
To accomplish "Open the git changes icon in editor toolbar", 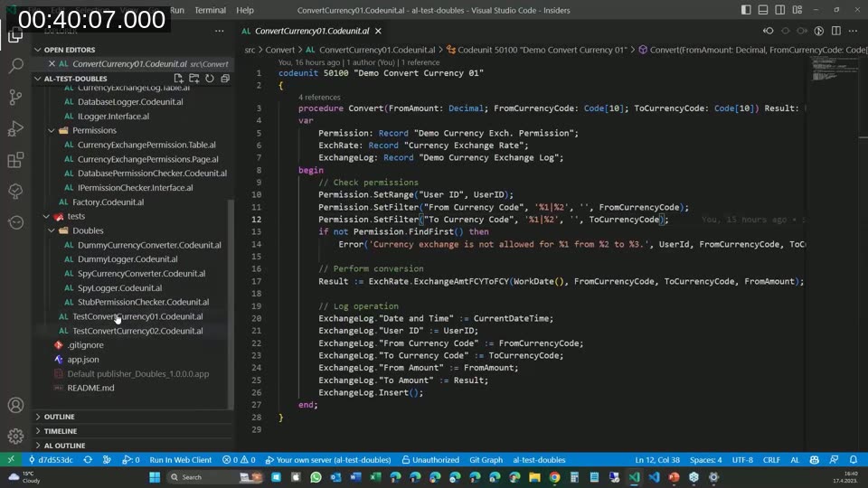I will coord(819,31).
